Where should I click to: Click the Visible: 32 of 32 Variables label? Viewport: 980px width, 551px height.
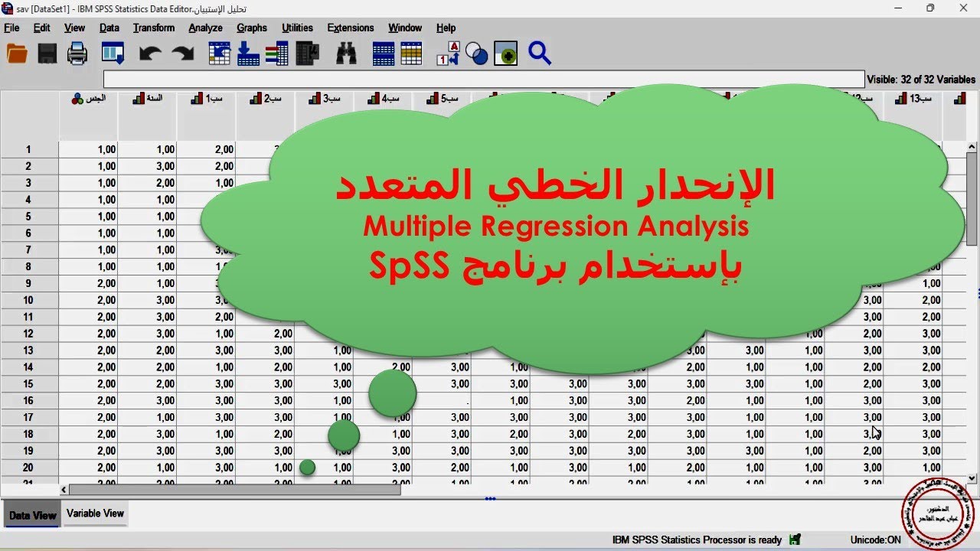921,80
